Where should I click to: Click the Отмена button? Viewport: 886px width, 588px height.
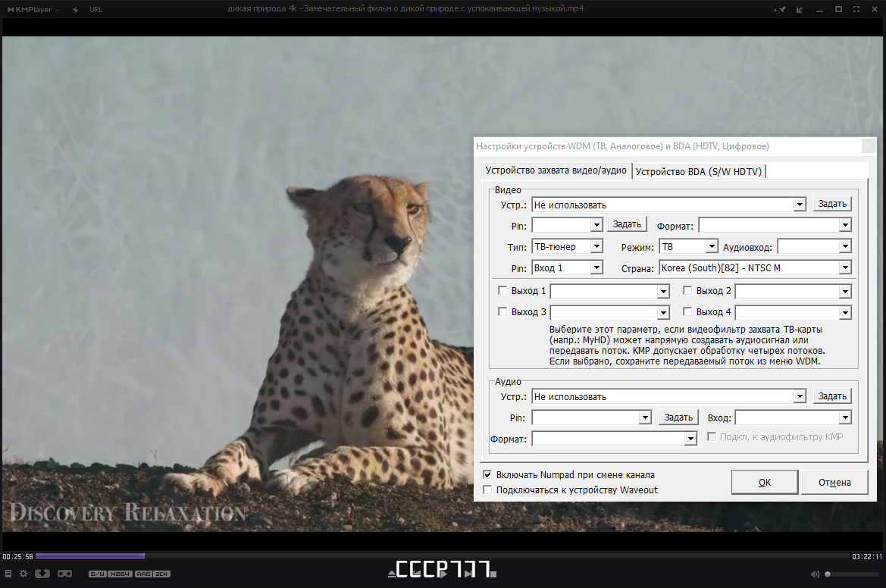834,483
